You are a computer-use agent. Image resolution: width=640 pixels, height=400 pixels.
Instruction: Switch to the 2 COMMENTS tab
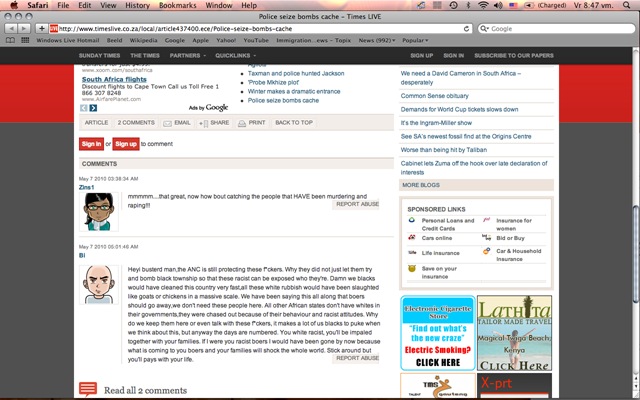[136, 122]
